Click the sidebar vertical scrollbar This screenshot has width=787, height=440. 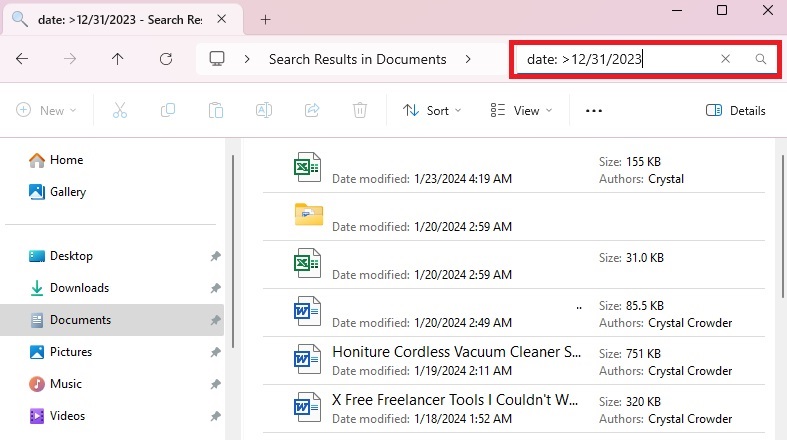click(x=233, y=251)
